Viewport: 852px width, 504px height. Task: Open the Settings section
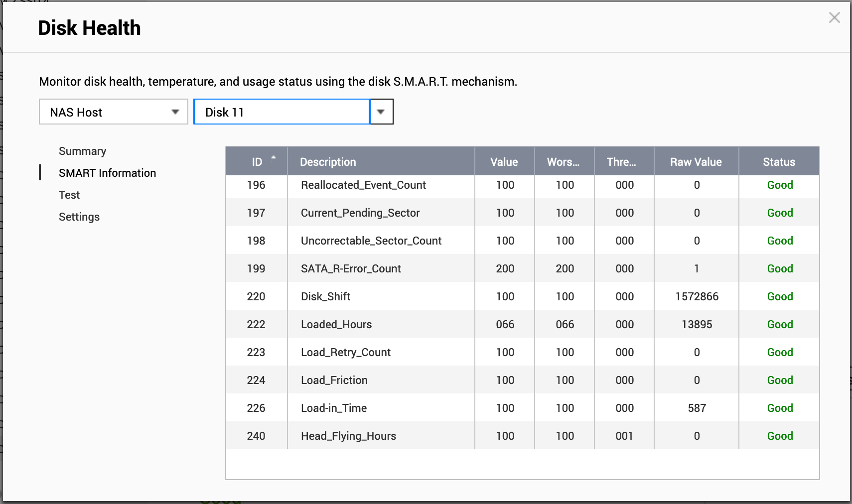pos(79,217)
